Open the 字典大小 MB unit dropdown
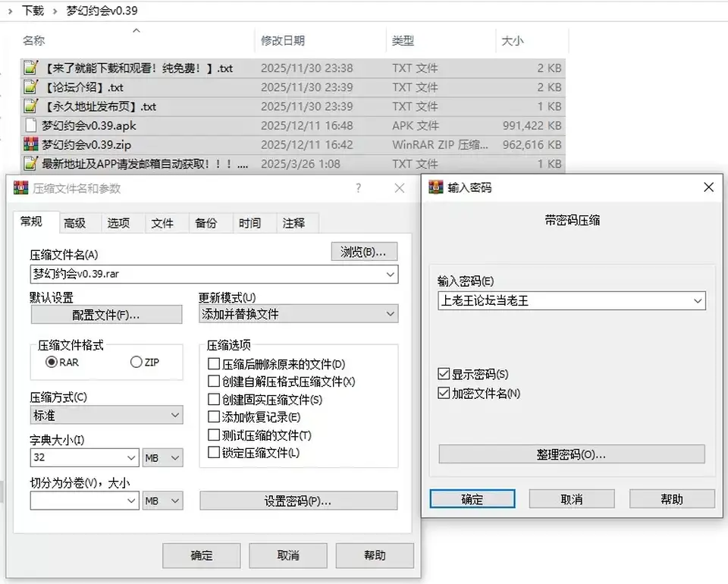The width and height of the screenshot is (728, 584). [162, 458]
